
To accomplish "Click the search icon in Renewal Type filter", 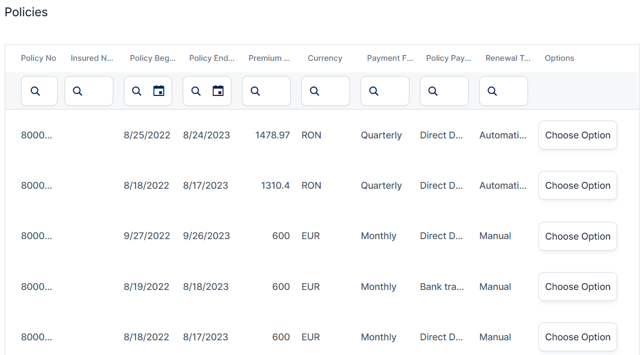I will click(492, 91).
